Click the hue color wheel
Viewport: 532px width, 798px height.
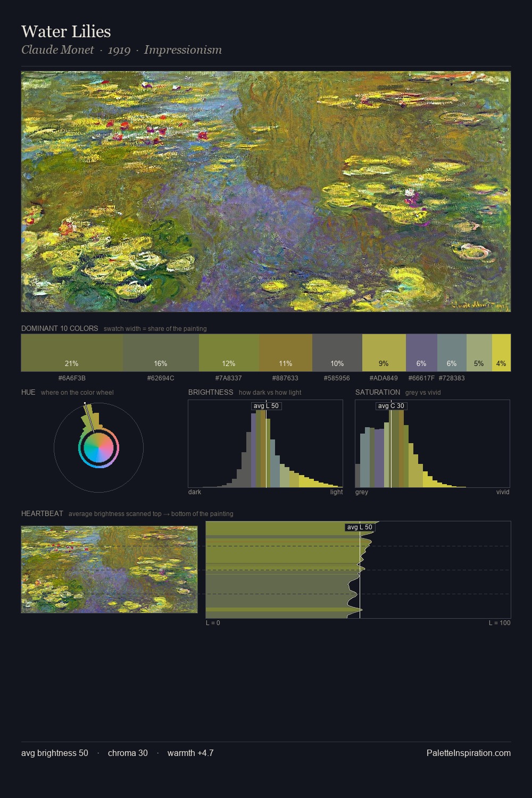click(x=98, y=447)
